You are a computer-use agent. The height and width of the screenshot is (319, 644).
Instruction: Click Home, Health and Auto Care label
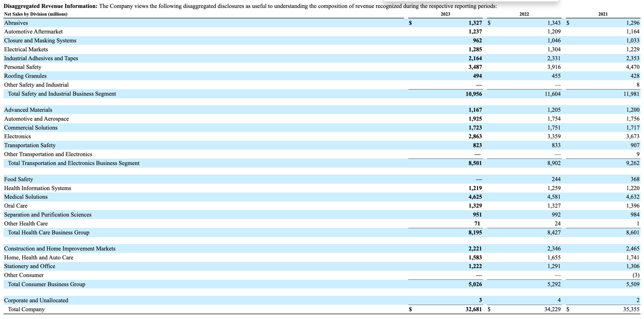pos(39,258)
